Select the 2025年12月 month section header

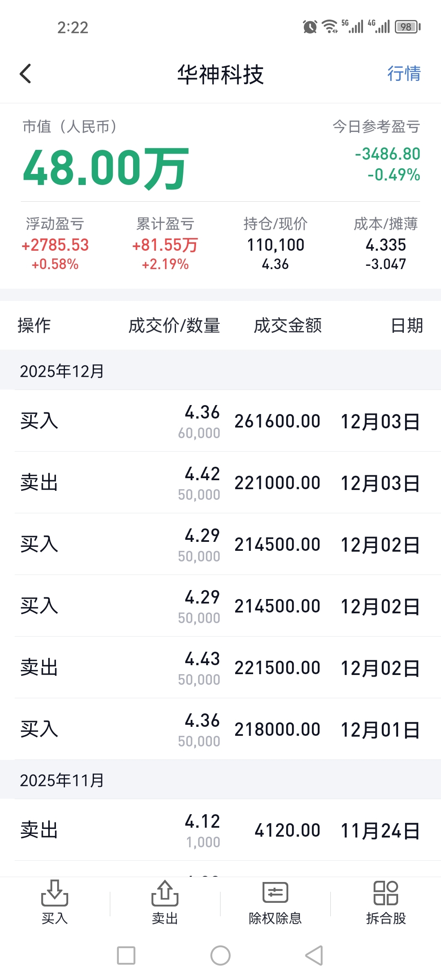click(x=62, y=371)
